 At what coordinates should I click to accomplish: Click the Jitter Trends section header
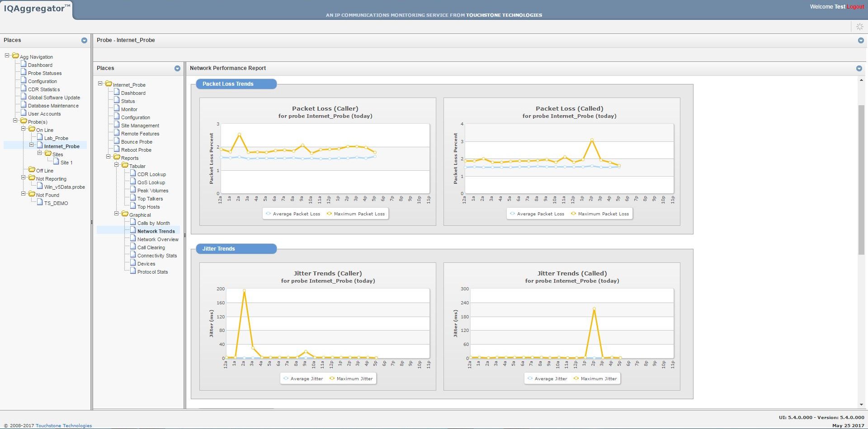(236, 249)
